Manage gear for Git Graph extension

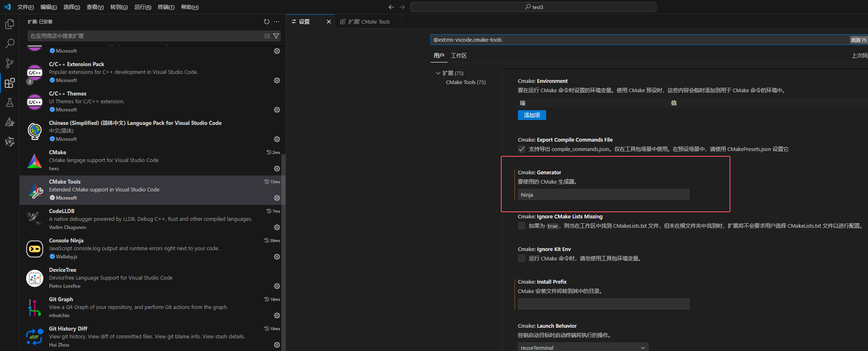(277, 315)
